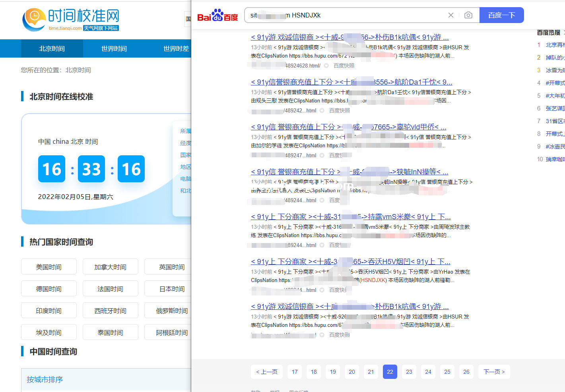This screenshot has height=392, width=565.
Task: Click the Baidu logo icon
Action: pos(217,15)
